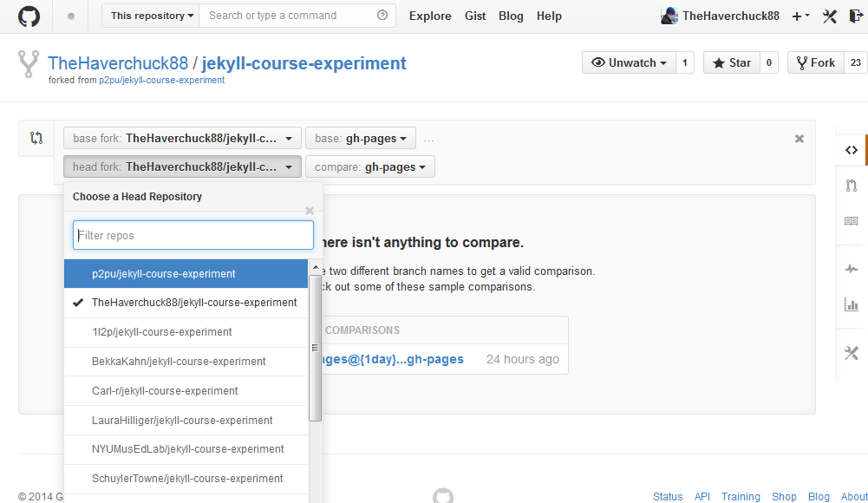Choose 1l2p/jekyll-course-experiment from list

pos(186,332)
